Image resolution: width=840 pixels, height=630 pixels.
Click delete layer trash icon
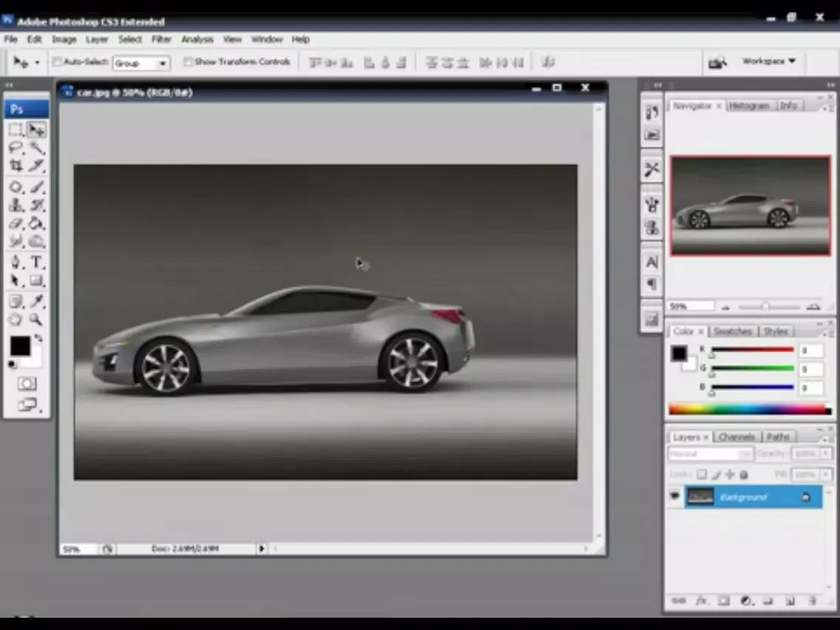812,601
